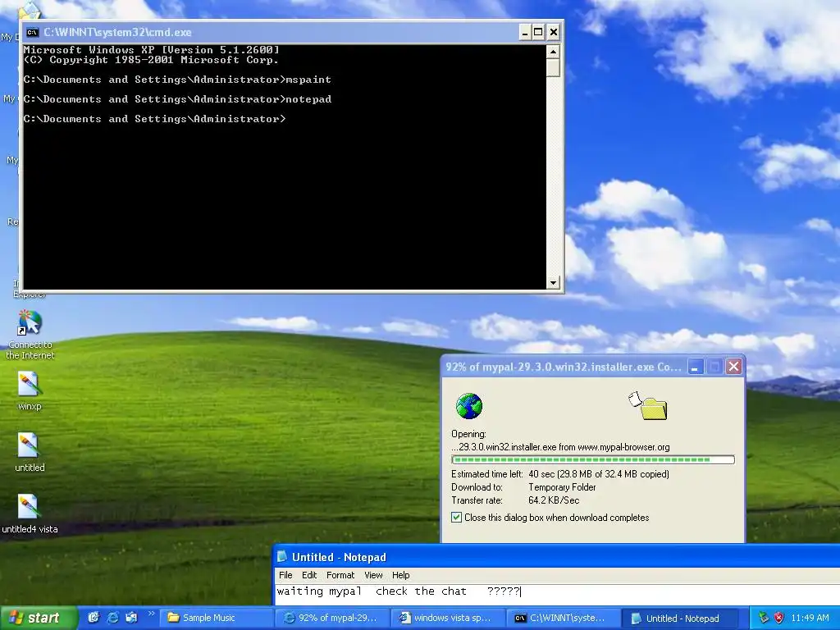Click in the Notepad text area
The height and width of the screenshot is (630, 840).
pos(557,594)
